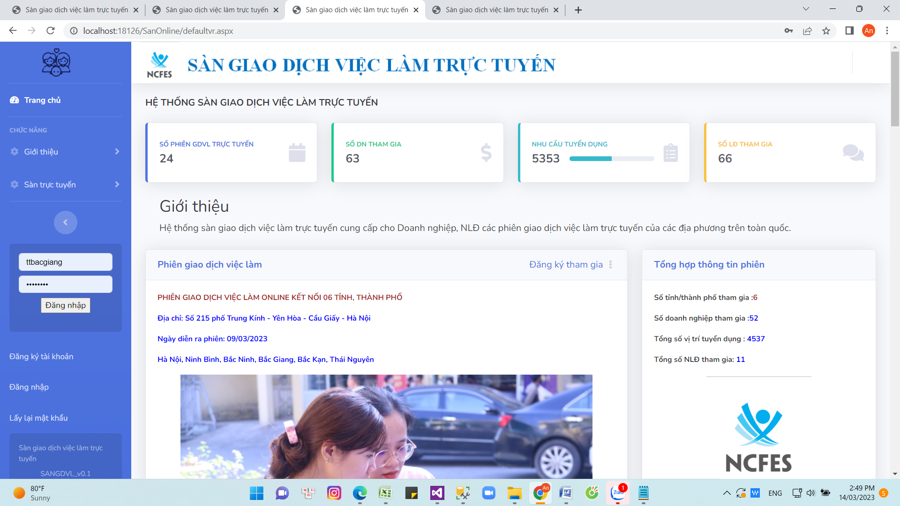Open the Lấy lại mật khẩu link
Viewport: 900px width, 506px height.
click(x=38, y=418)
